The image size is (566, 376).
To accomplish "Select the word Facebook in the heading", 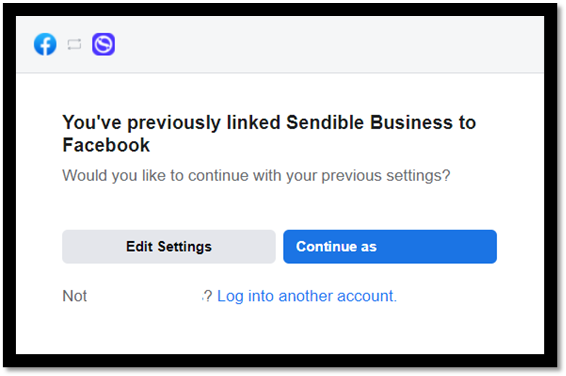I will point(106,145).
